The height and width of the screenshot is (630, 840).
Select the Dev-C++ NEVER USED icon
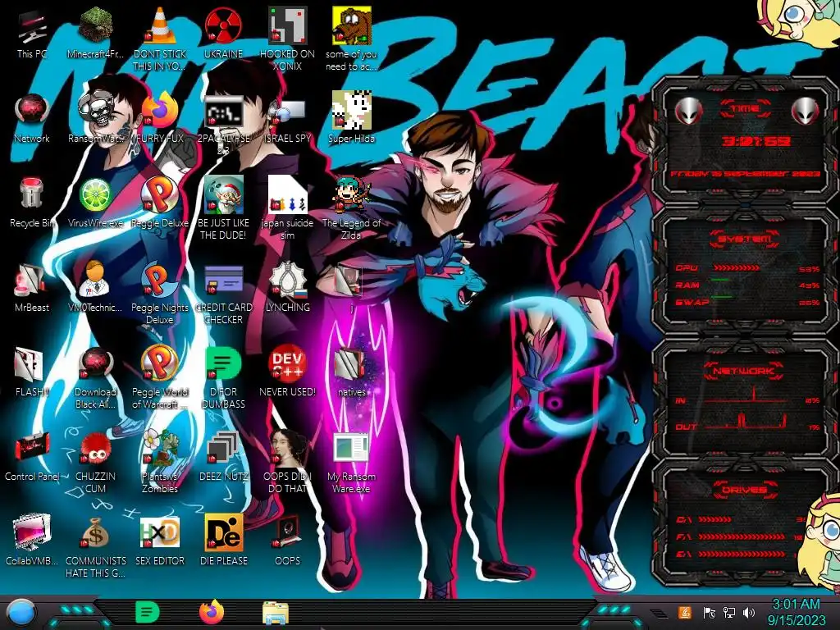pos(288,363)
